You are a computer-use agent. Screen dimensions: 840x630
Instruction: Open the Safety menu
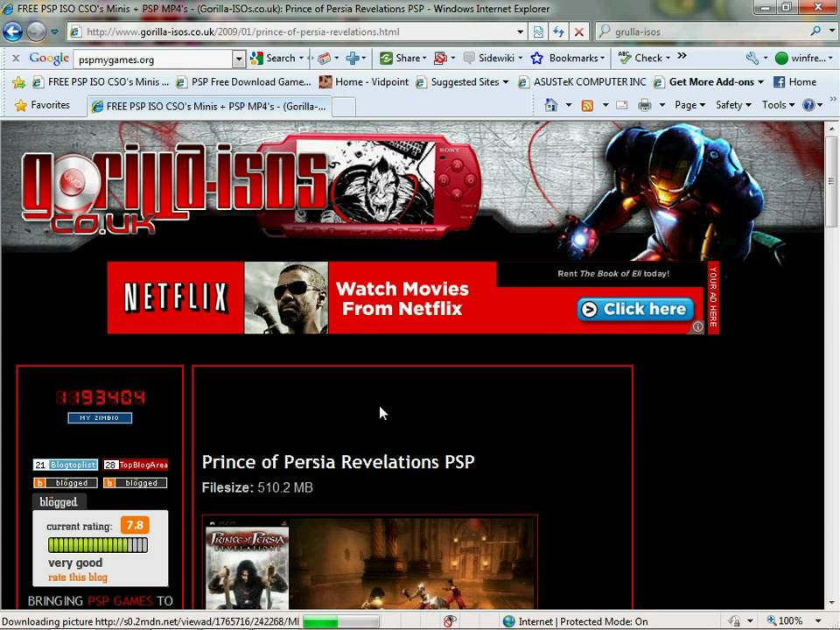click(733, 105)
